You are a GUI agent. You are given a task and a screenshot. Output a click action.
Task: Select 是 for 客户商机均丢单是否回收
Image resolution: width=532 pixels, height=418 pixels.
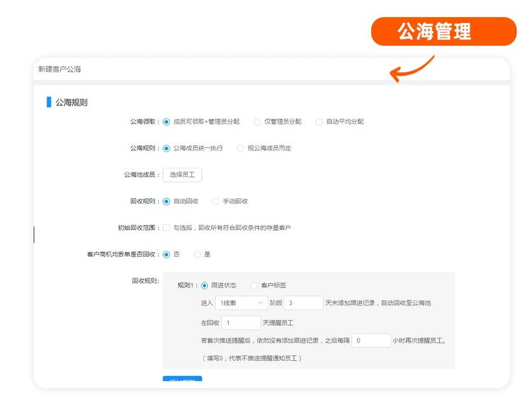click(197, 255)
